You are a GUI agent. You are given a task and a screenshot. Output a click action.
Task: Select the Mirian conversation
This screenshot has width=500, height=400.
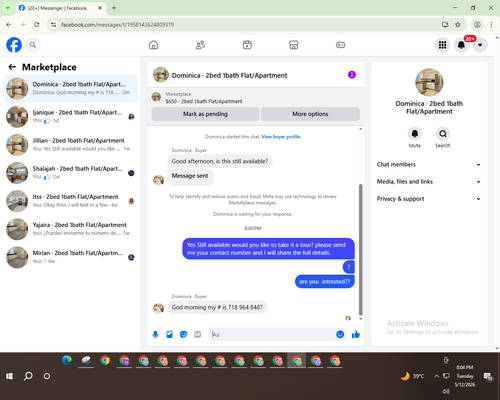click(70, 257)
